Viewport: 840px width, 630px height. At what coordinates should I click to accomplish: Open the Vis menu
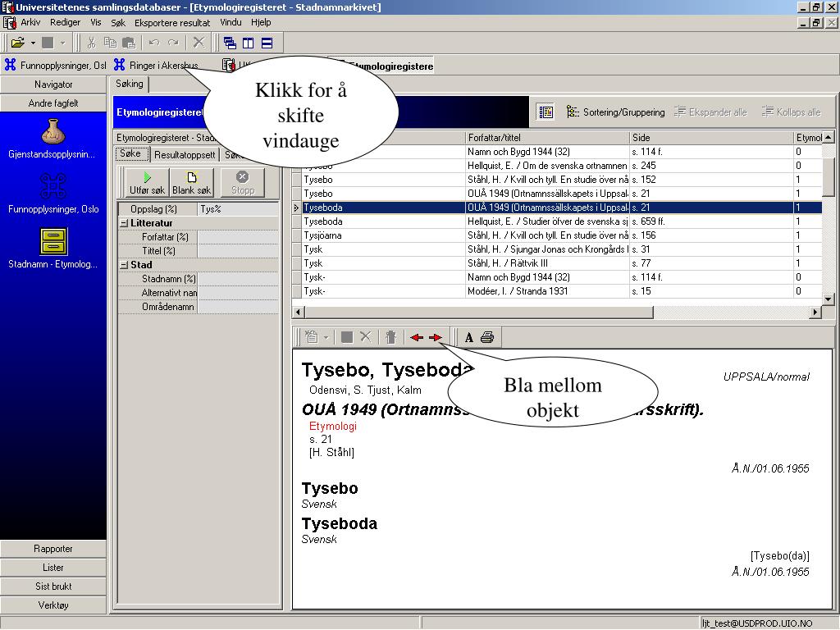(x=96, y=22)
